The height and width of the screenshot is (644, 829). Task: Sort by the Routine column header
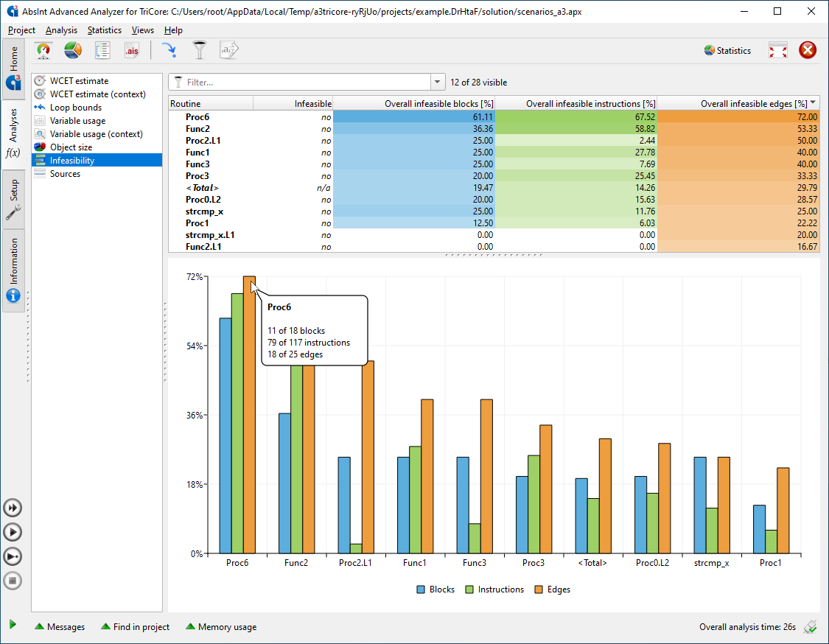[x=211, y=104]
